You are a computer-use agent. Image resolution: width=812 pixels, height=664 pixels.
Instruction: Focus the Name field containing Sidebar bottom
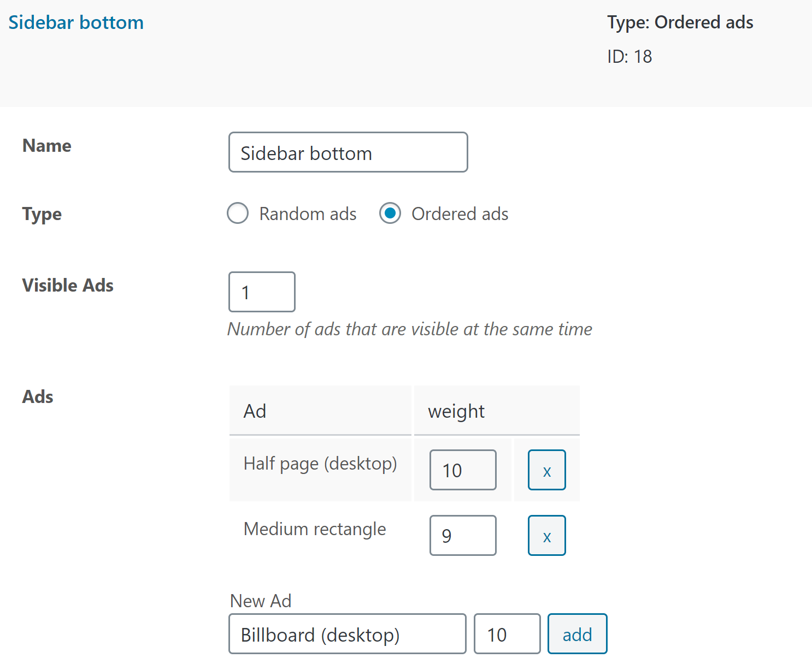[x=348, y=152]
